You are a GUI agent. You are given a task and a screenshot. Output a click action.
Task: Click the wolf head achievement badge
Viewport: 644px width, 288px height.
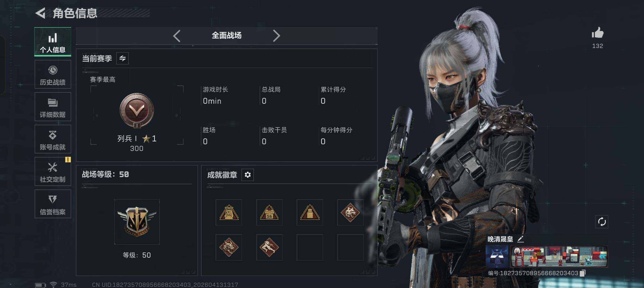coord(350,213)
